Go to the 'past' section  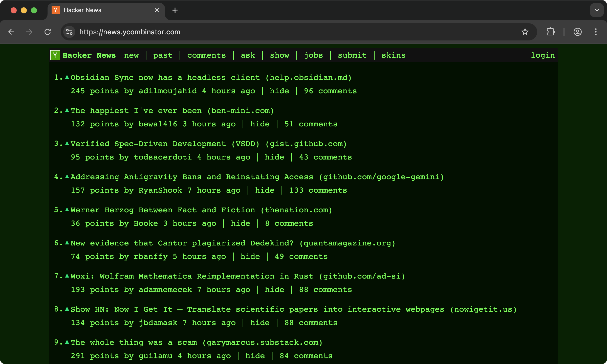coord(163,55)
